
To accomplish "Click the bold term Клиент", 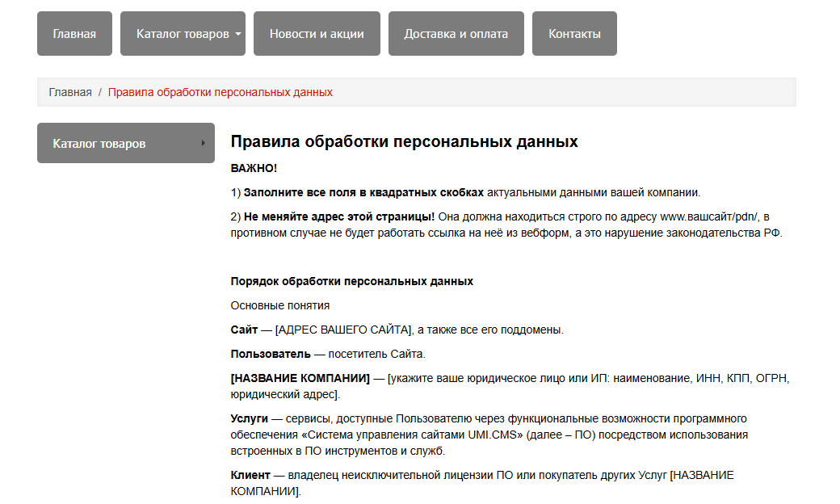I will click(x=250, y=475).
